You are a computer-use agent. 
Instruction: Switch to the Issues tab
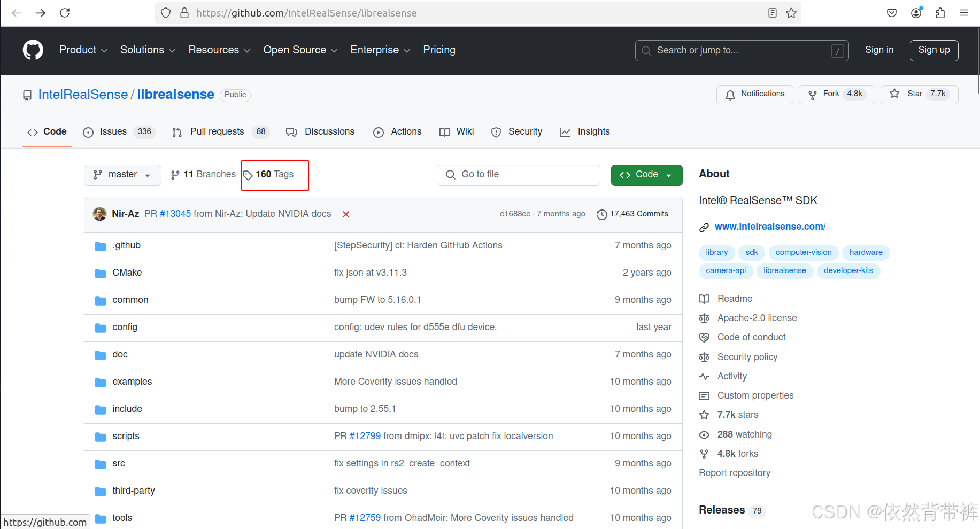pyautogui.click(x=119, y=131)
